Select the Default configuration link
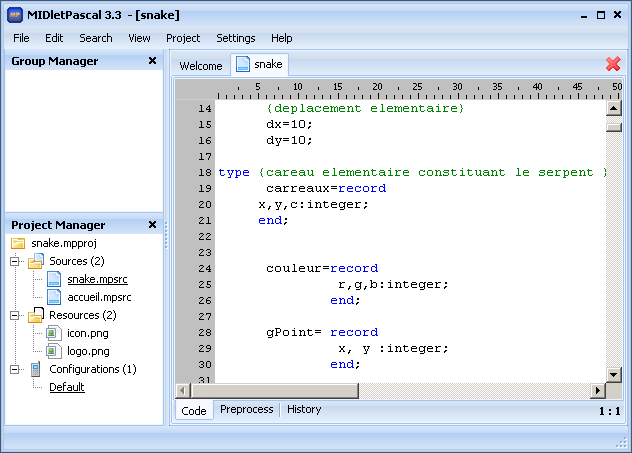 pos(67,387)
